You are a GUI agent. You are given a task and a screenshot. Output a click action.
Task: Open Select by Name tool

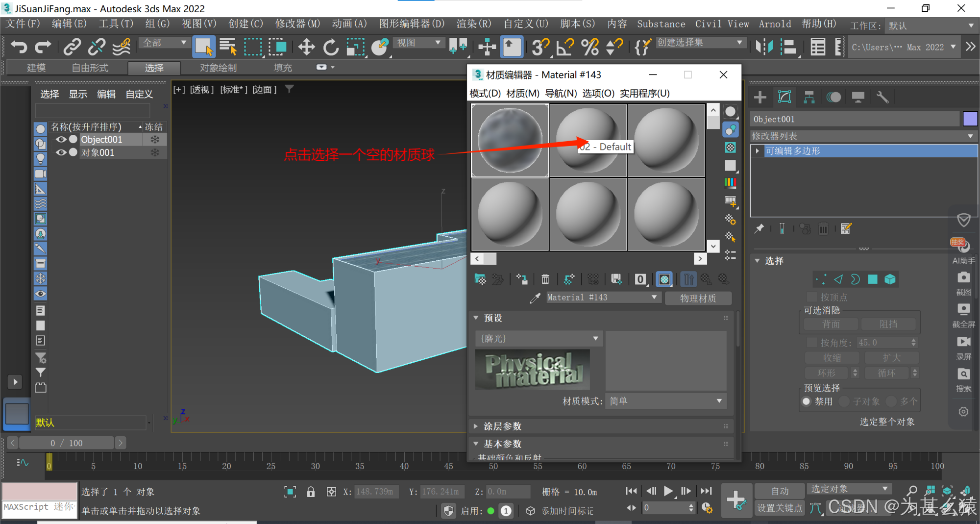(x=228, y=47)
